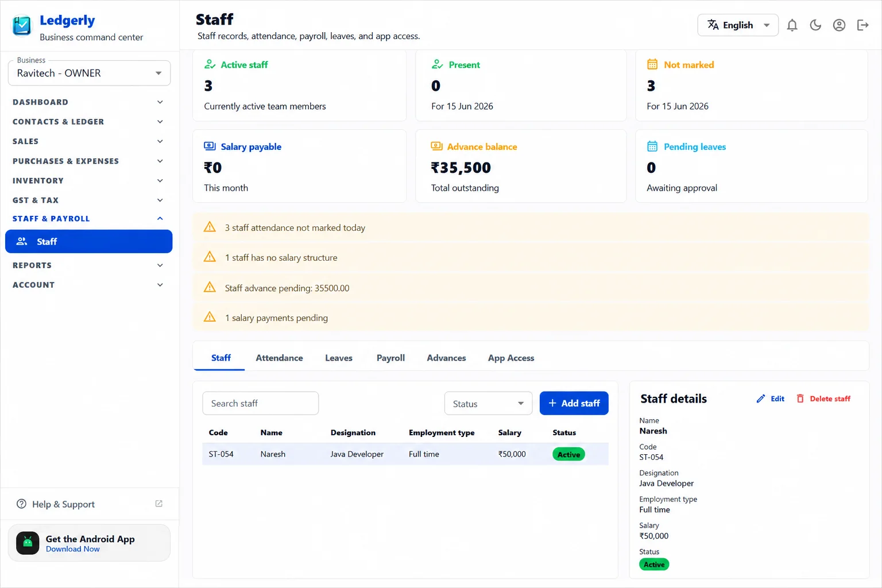Click the Java Developer table cell
The width and height of the screenshot is (882, 588).
357,454
